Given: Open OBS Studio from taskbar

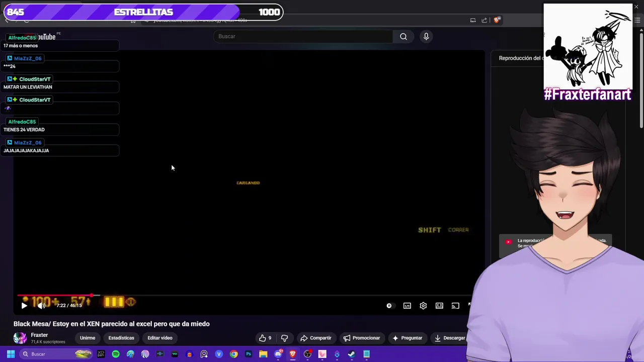Looking at the screenshot, I should [x=307, y=354].
